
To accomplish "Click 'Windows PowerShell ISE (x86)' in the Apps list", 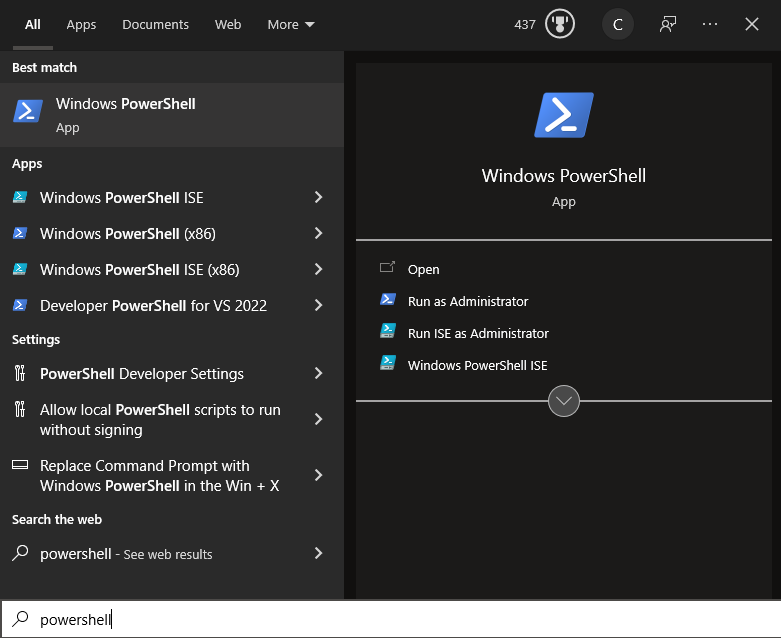I will point(139,269).
